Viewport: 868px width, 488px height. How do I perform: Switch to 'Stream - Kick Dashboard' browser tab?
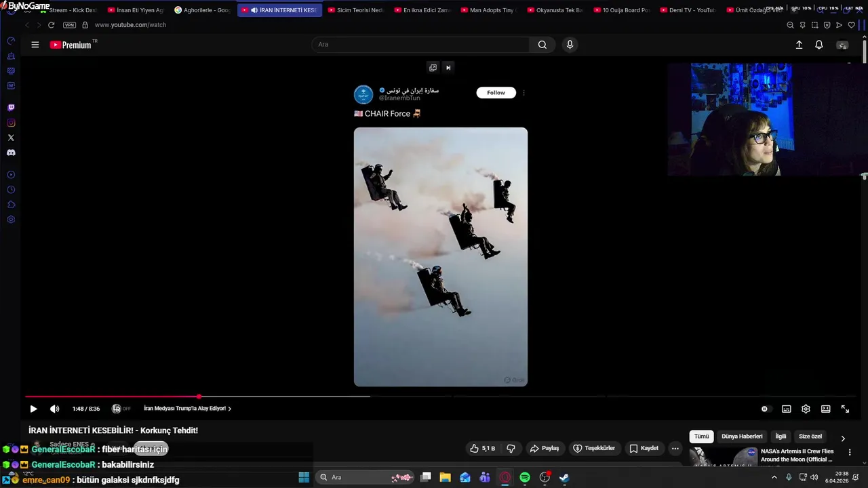68,10
